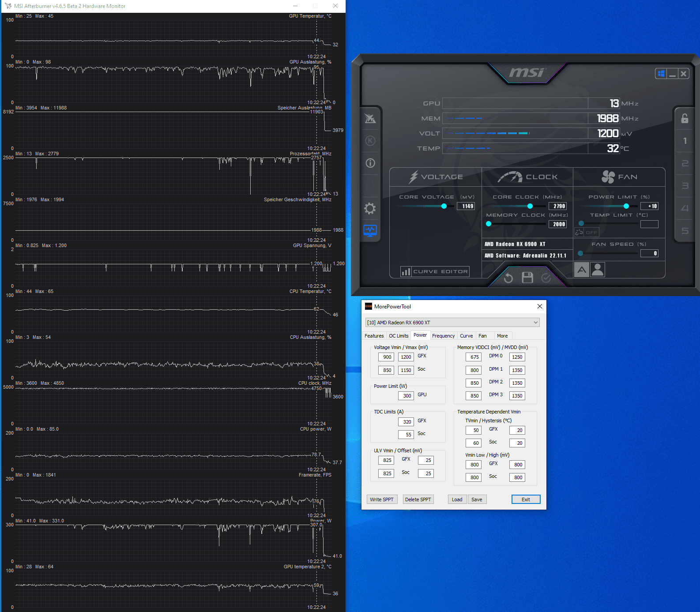This screenshot has height=612, width=700.
Task: Toggle hardware monitor icon in Afterburner
Action: [x=370, y=230]
